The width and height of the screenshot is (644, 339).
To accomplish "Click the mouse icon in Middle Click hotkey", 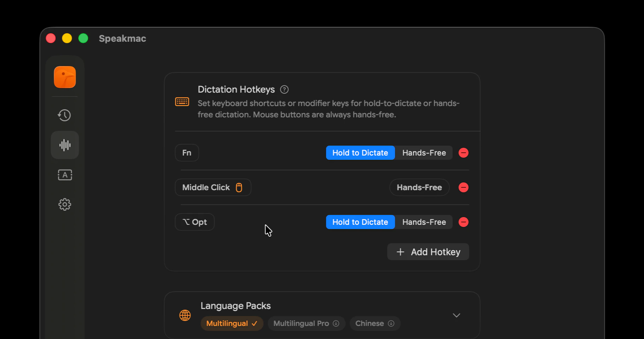I will 239,187.
